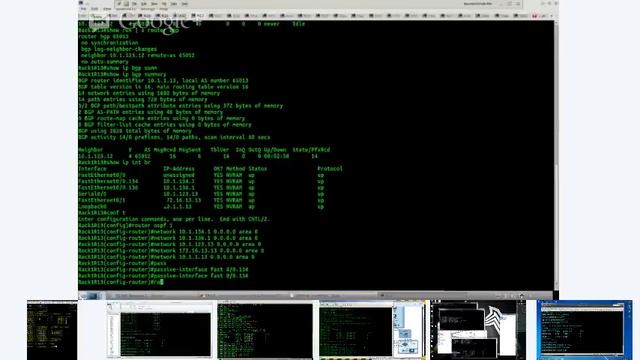The width and height of the screenshot is (640, 360).
Task: Click the 'no auto-summary' line
Action: point(104,62)
